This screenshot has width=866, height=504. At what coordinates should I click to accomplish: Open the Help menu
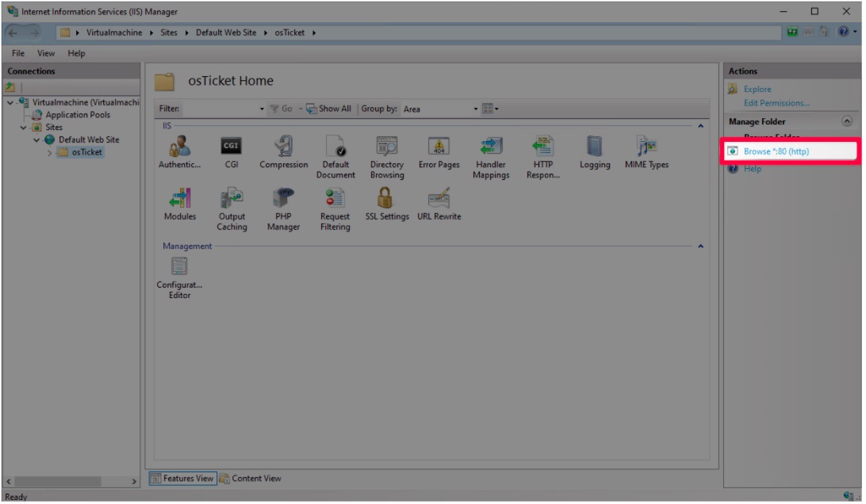76,53
